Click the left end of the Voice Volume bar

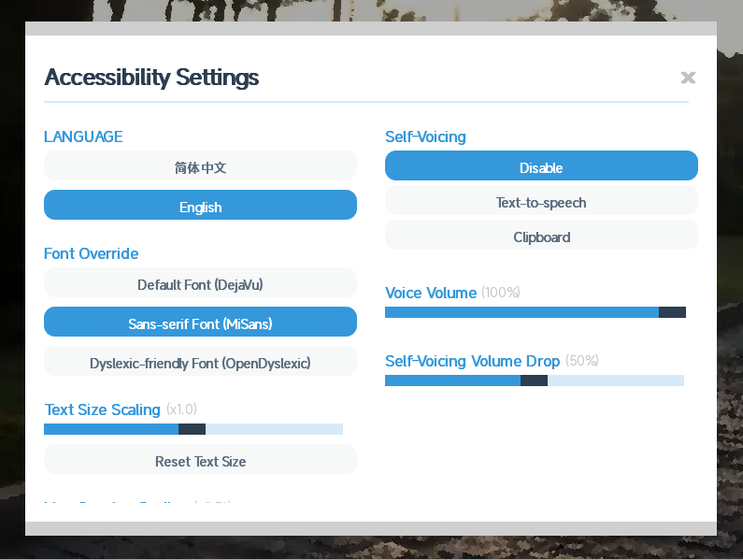pos(390,312)
